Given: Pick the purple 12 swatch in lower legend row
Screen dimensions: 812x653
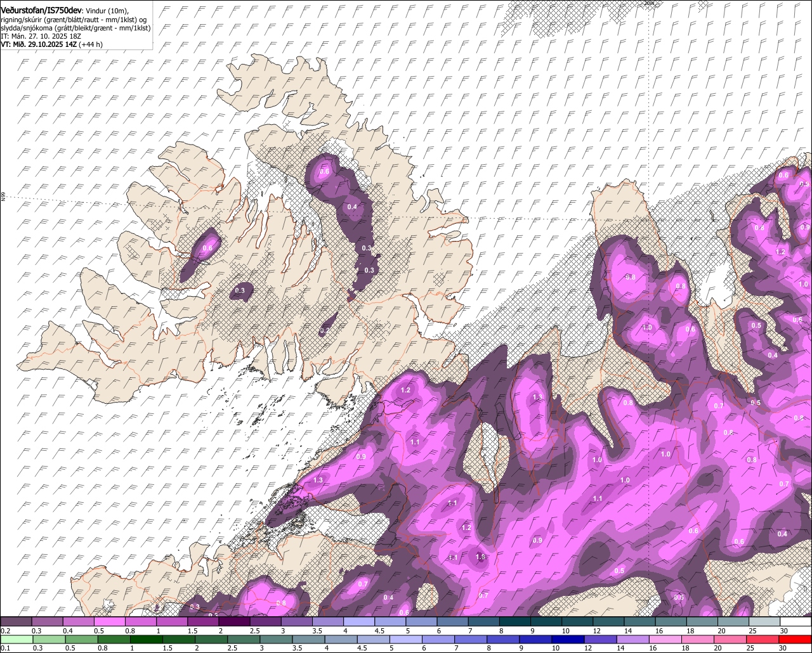Looking at the screenshot, I should click(x=601, y=640).
